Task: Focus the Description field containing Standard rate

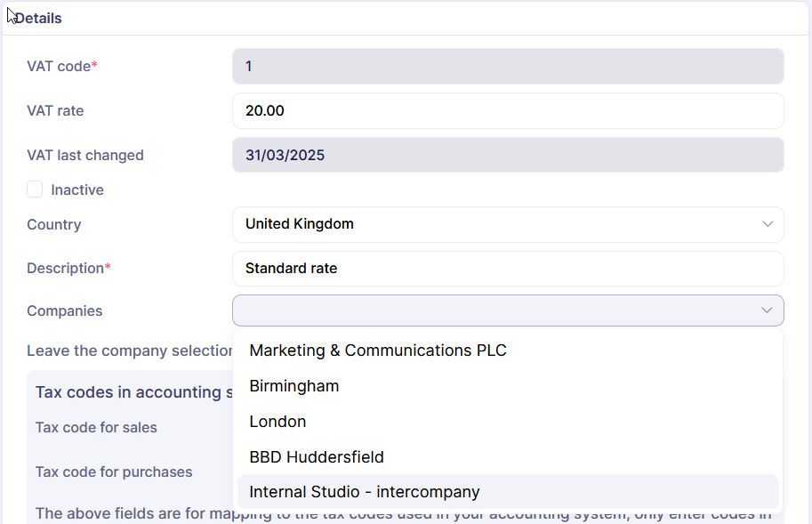Action: [507, 268]
